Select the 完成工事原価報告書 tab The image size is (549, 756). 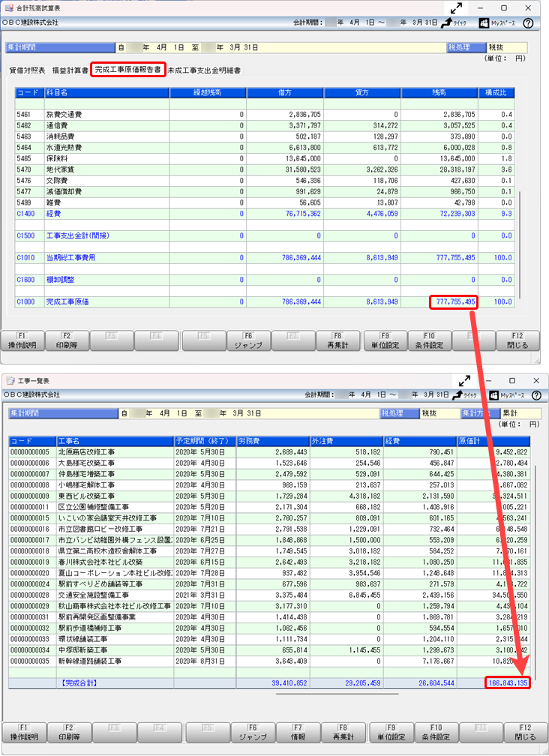pyautogui.click(x=127, y=70)
